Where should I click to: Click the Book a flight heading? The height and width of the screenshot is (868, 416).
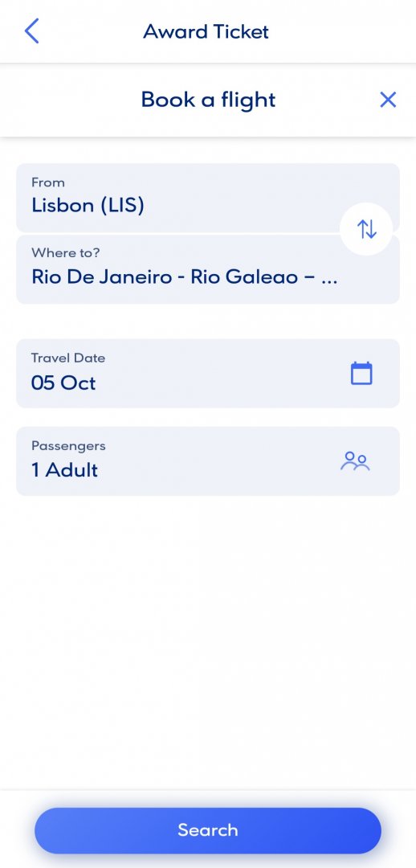pos(208,100)
